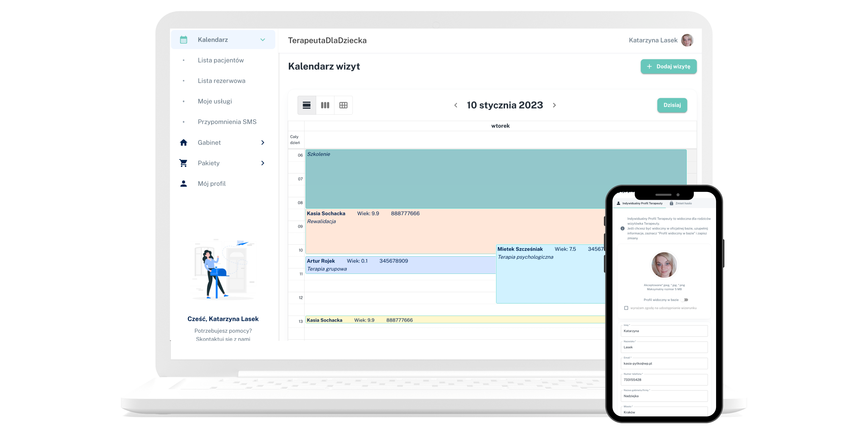
Task: Click the Pakiety shopping cart icon
Action: click(x=183, y=163)
